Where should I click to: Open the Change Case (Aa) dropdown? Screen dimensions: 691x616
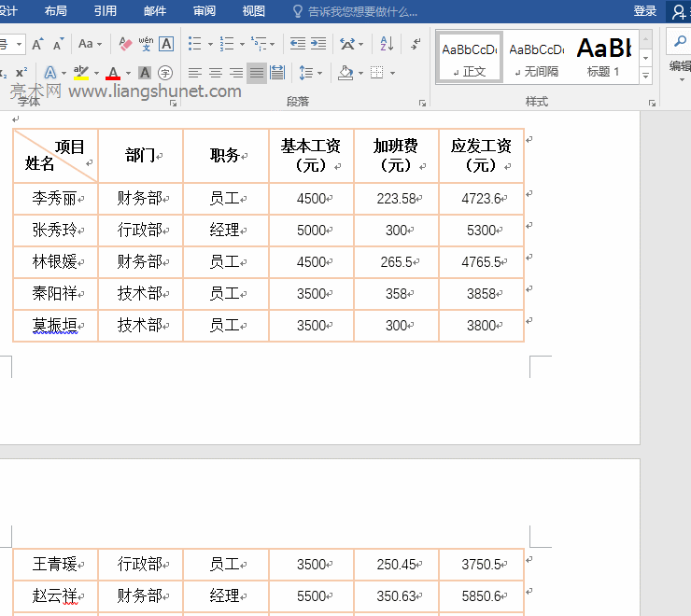pyautogui.click(x=90, y=44)
